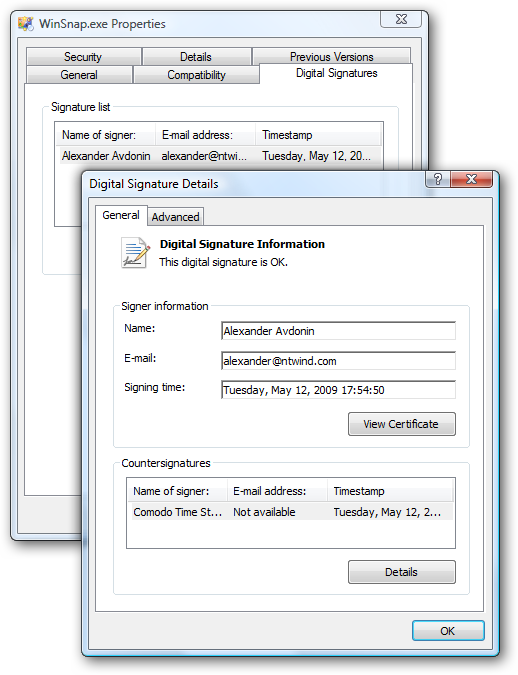Viewport: 518px width, 675px height.
Task: Click the E-mail field showing alexander@ntwind.com
Action: 338,361
